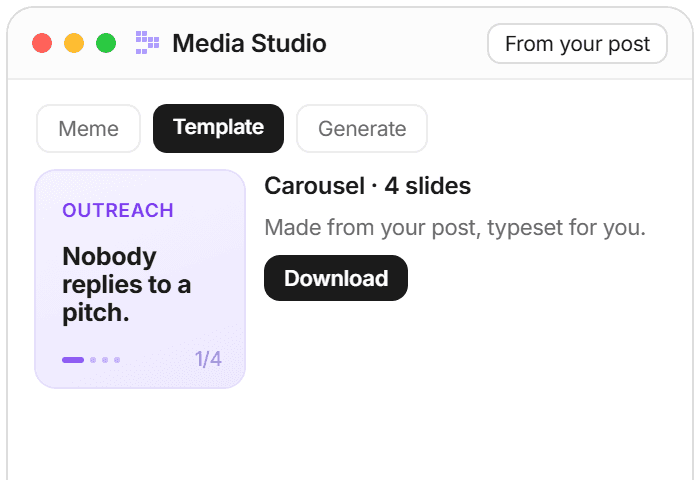Click 'Made from your post, typeset for you.'

(x=455, y=228)
